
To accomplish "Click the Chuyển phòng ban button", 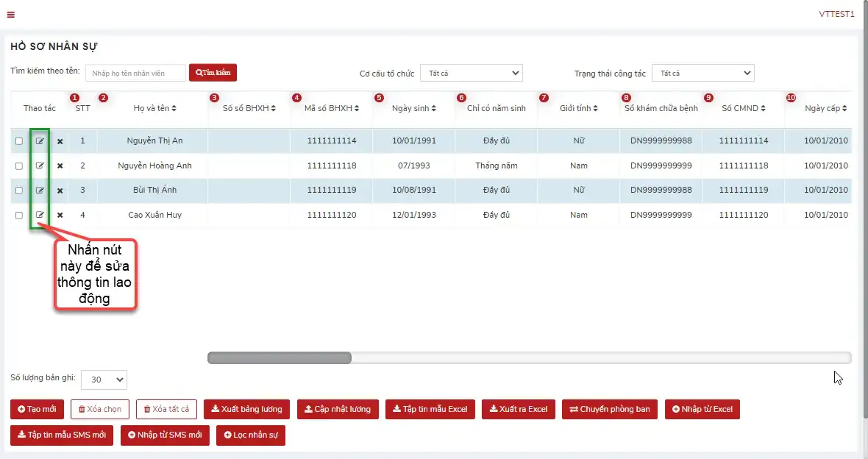I will coord(610,409).
